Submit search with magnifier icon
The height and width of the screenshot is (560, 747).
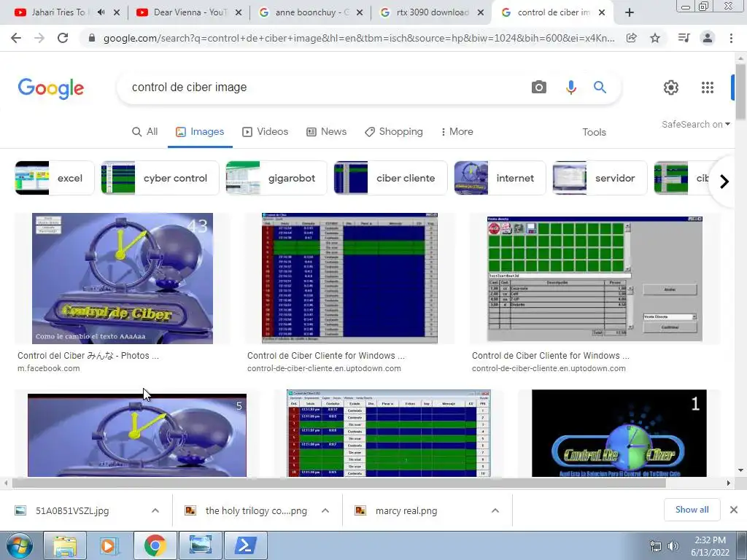(600, 87)
